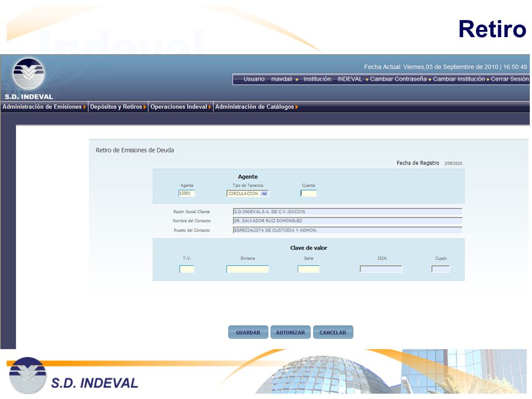Click arrow icon beside Operaciones Indeval

pos(209,107)
